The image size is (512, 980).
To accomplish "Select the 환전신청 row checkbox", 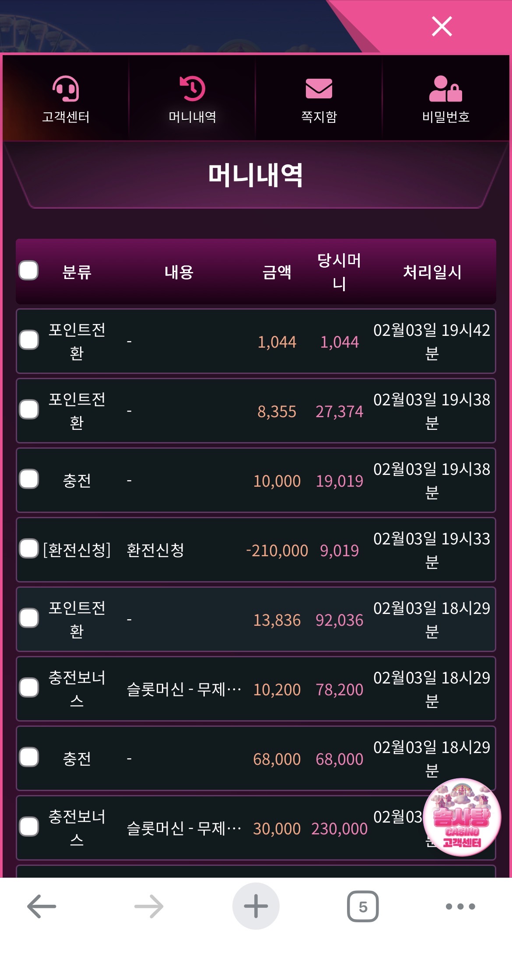I will coord(29,549).
